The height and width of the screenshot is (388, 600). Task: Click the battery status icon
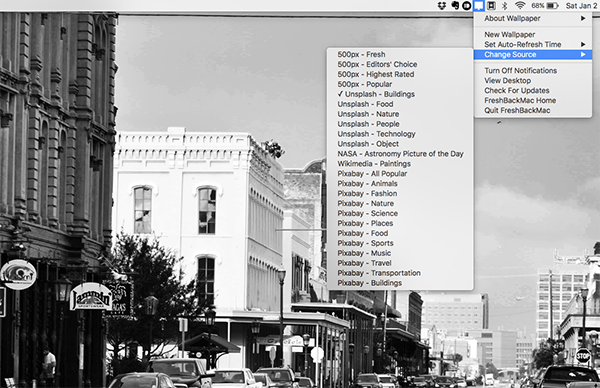(553, 6)
